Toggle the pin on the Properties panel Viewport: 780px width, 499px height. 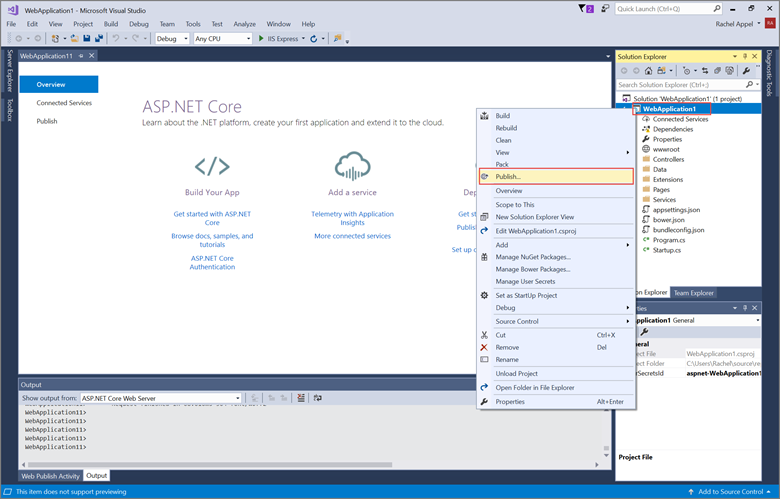(x=745, y=308)
